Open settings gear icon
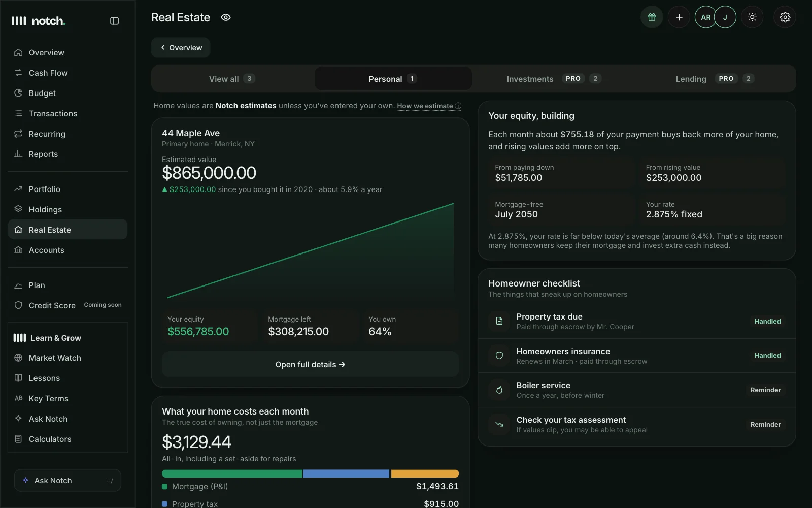The width and height of the screenshot is (812, 508). pos(785,17)
